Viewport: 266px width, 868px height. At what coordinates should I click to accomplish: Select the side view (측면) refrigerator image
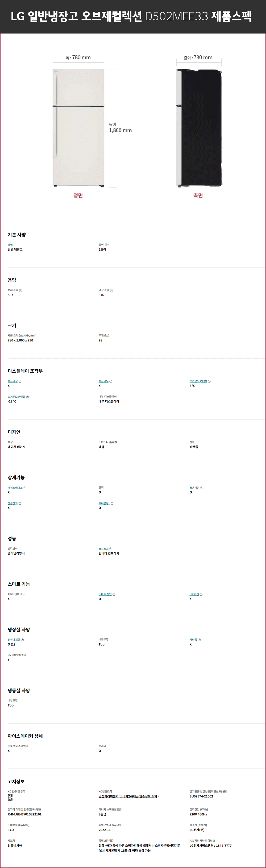[x=199, y=128]
